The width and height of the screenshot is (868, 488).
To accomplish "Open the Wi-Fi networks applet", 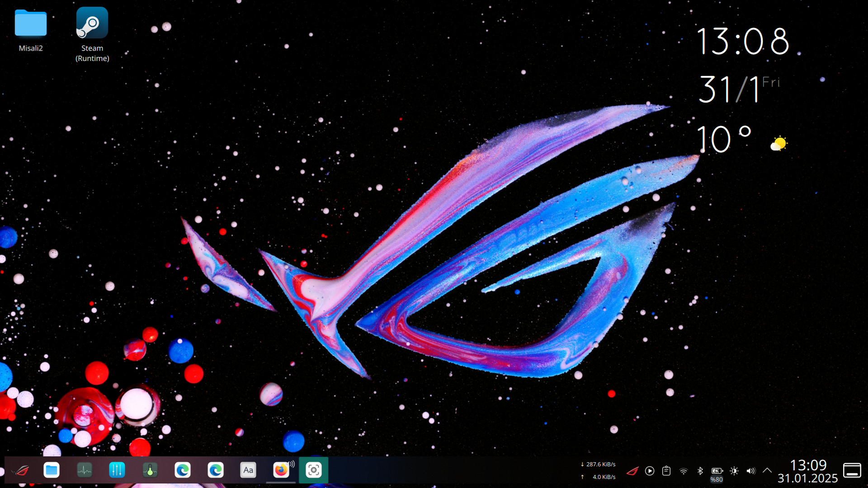I will (684, 471).
